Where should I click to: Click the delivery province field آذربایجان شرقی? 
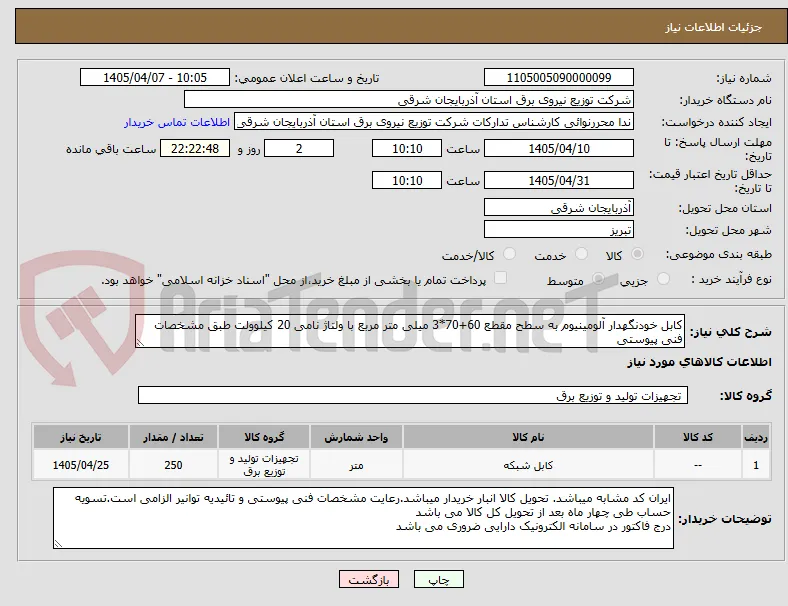559,208
